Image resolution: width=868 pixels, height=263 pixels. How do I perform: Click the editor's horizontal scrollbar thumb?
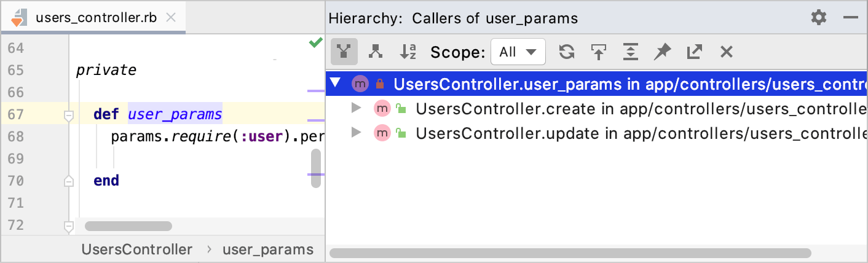[x=128, y=226]
